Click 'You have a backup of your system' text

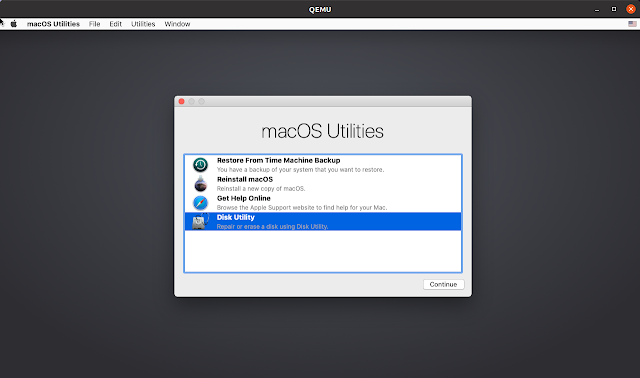click(300, 169)
